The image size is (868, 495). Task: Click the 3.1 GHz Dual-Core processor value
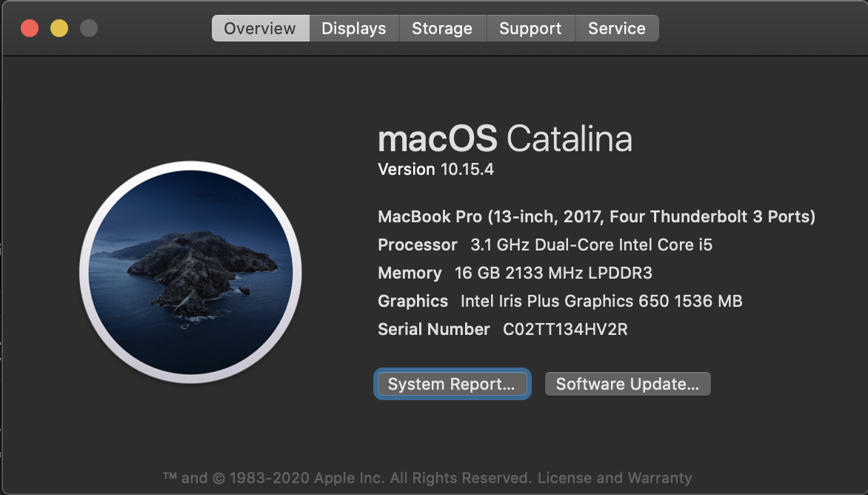591,245
